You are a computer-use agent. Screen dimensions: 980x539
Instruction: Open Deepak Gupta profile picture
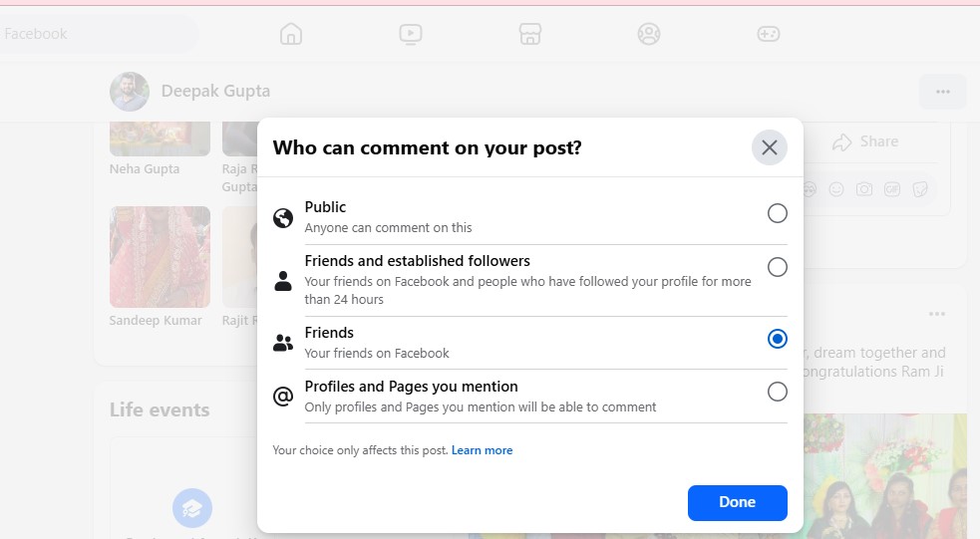(130, 92)
